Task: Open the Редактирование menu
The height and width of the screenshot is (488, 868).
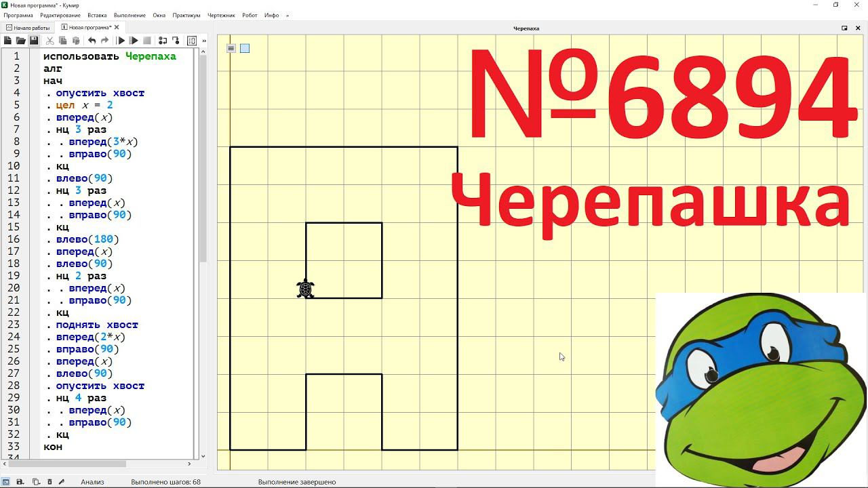Action: tap(60, 15)
